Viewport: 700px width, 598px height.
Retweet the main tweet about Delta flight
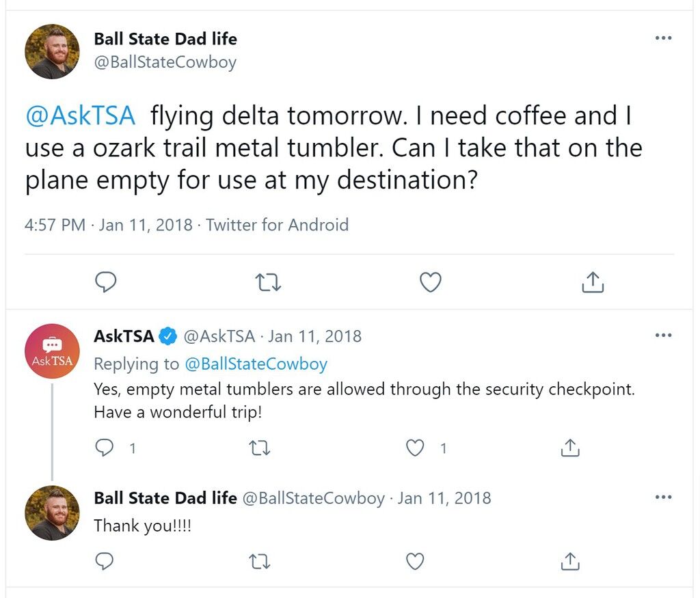pyautogui.click(x=268, y=282)
